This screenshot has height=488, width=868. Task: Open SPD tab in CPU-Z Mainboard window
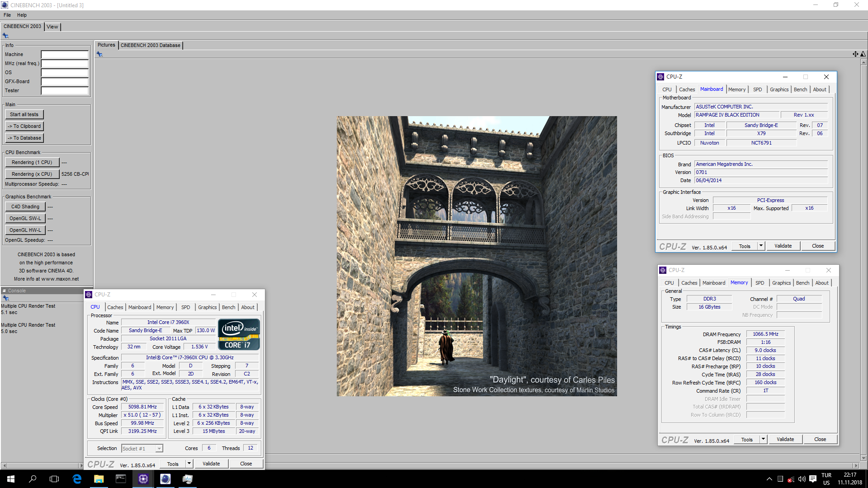pyautogui.click(x=758, y=89)
